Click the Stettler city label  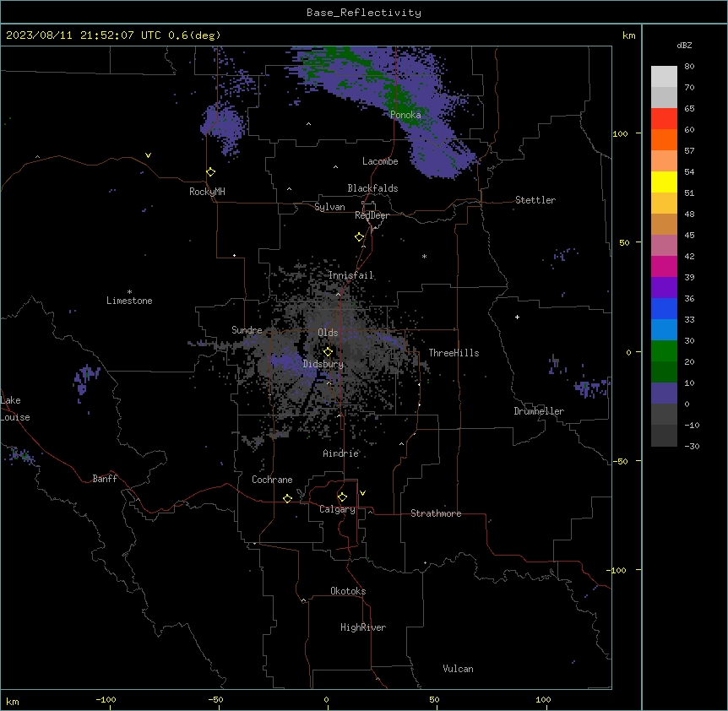coord(535,200)
